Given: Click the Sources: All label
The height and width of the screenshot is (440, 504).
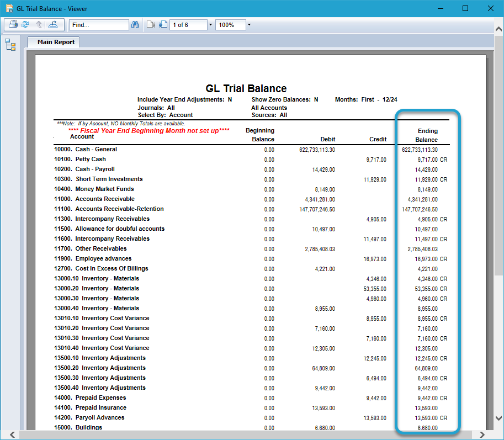Looking at the screenshot, I should pos(269,115).
